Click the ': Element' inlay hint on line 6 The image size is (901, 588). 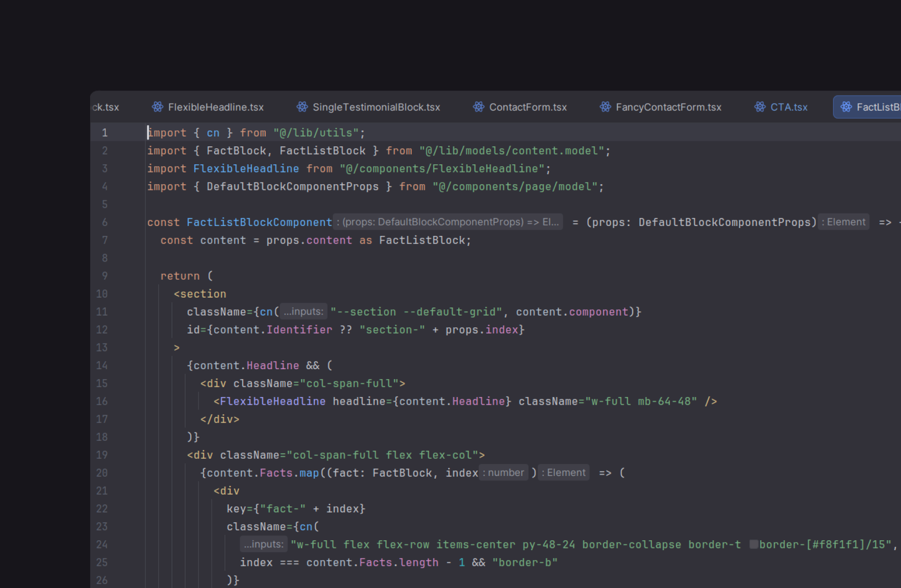click(x=843, y=222)
